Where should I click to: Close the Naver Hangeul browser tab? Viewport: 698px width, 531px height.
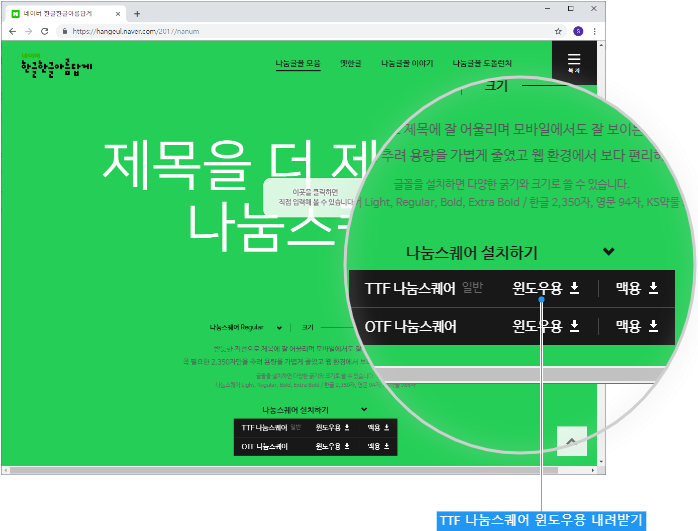[x=118, y=14]
